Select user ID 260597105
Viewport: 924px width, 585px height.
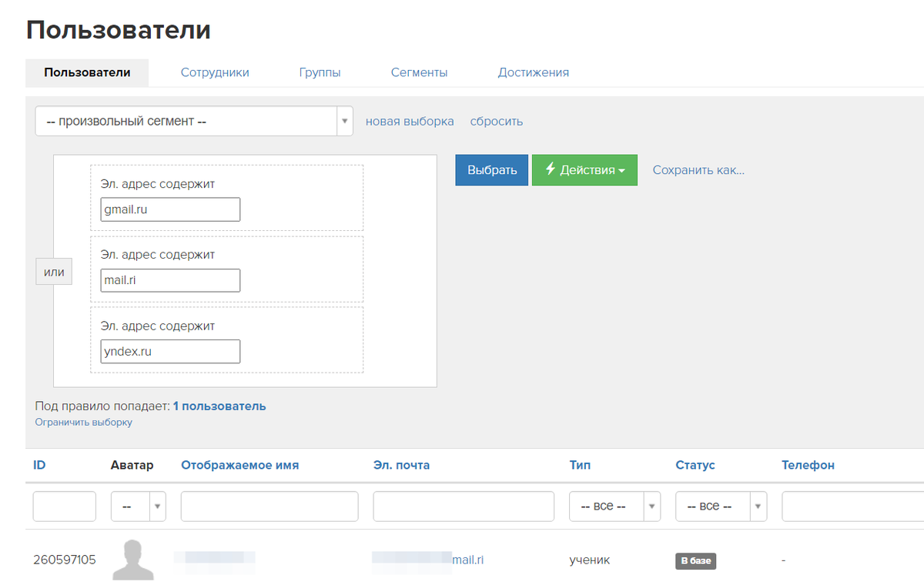65,560
